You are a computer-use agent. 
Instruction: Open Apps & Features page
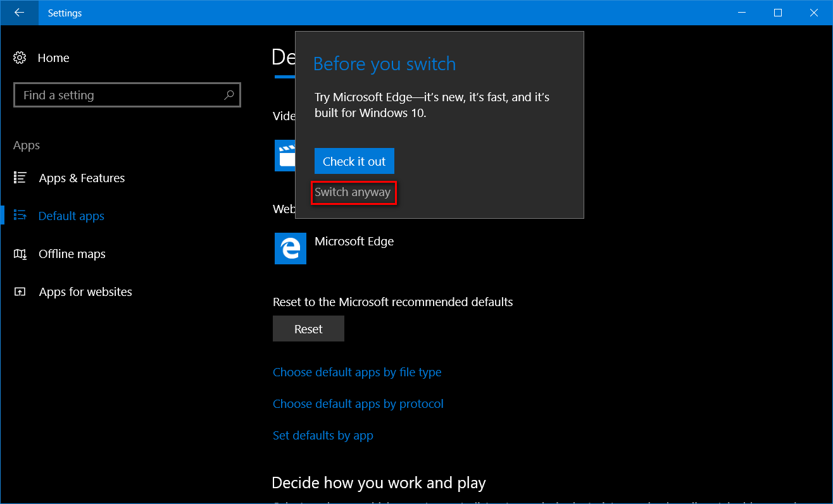coord(82,178)
